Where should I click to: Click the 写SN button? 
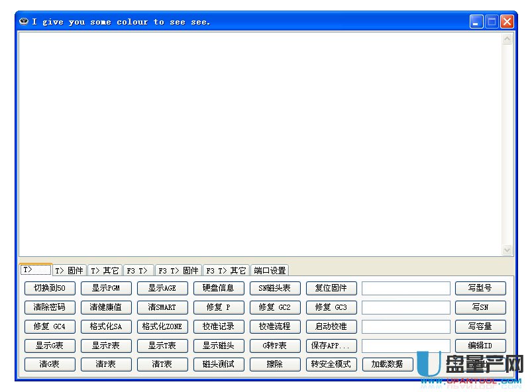pos(480,307)
